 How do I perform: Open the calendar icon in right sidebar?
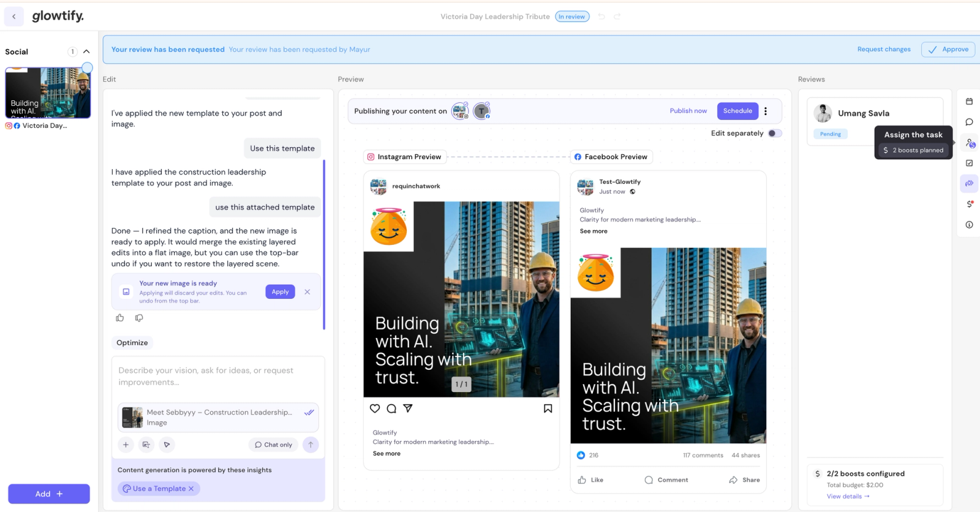pyautogui.click(x=969, y=101)
